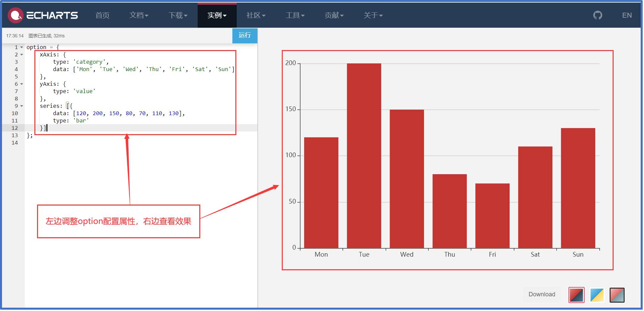Click the Wed bar in the chart
This screenshot has height=311, width=644.
pos(407,179)
